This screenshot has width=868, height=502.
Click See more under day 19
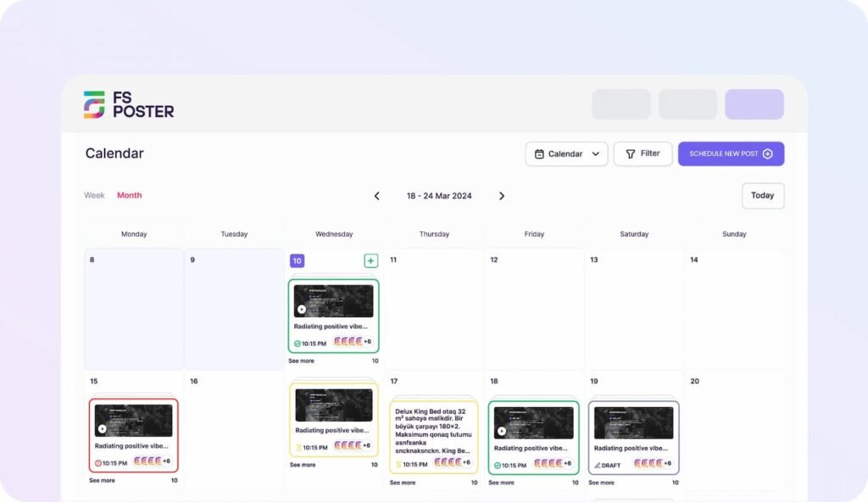(601, 482)
